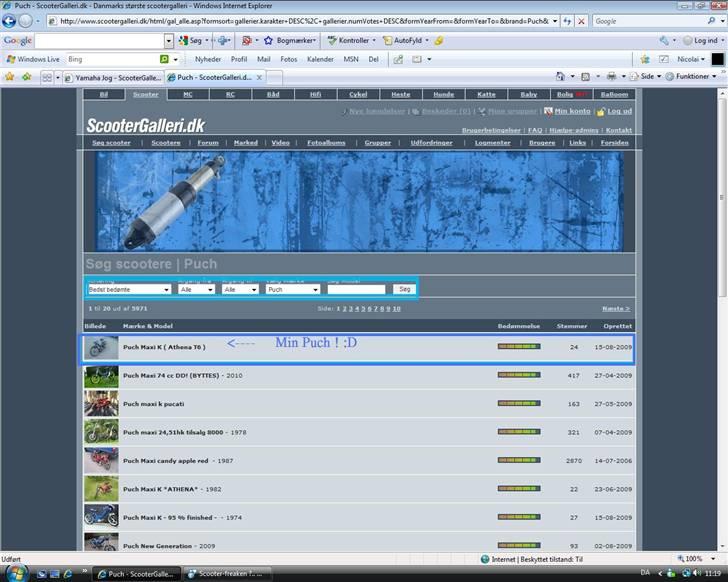Click the Favorites star icon
The image size is (728, 582).
(9, 77)
